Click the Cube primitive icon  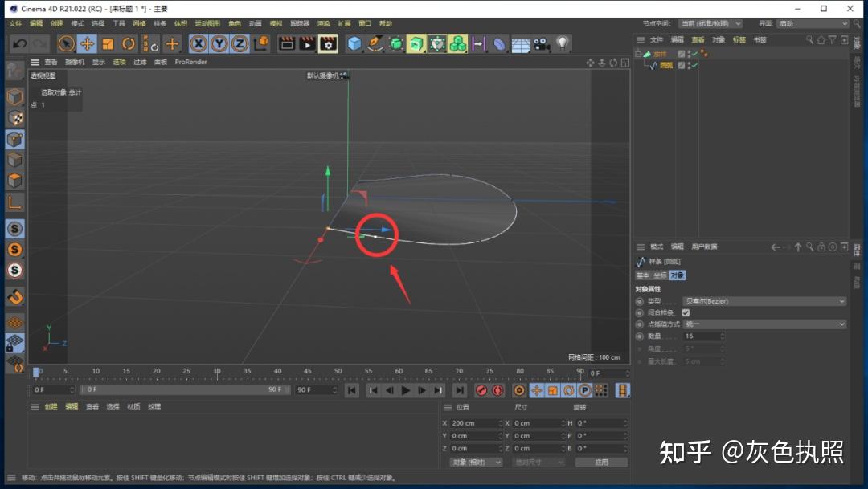point(354,43)
